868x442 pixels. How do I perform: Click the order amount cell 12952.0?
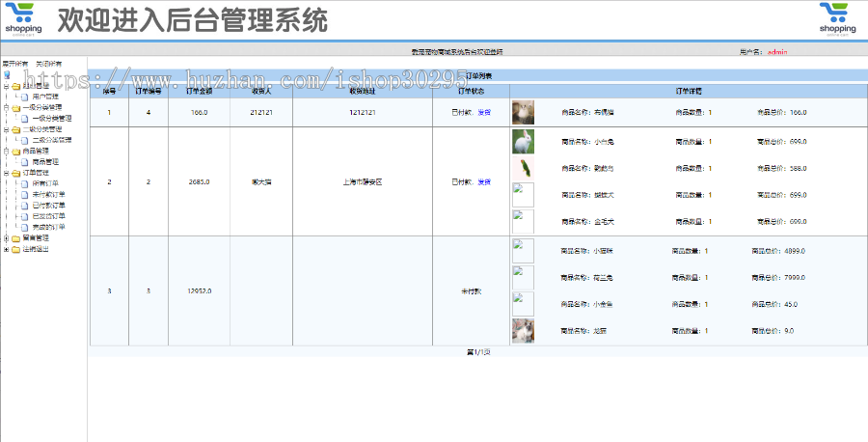coord(200,291)
